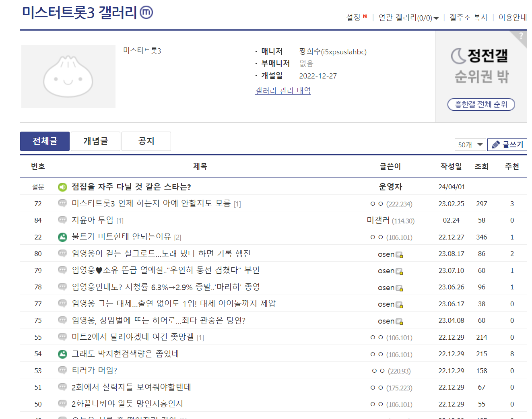Click speech bubble icon for post 84

pos(62,220)
